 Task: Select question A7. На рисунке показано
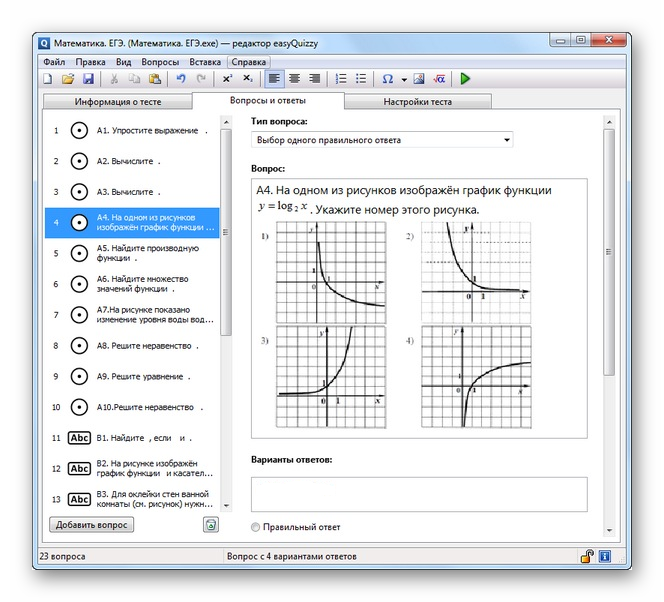132,315
